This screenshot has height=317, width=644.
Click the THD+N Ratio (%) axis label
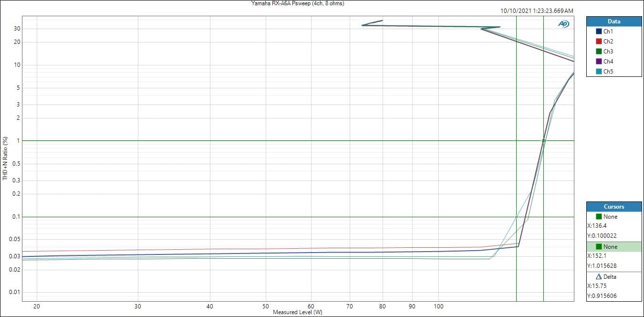[5, 158]
